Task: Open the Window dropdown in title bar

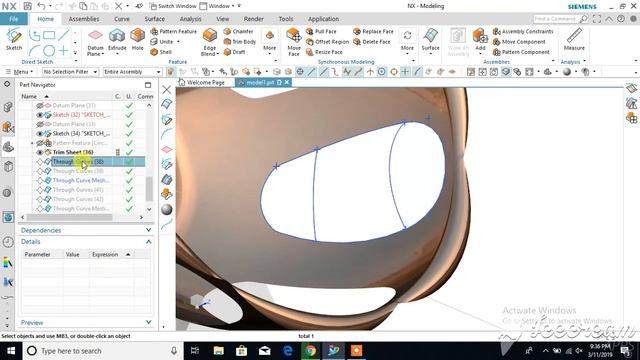Action: click(217, 6)
